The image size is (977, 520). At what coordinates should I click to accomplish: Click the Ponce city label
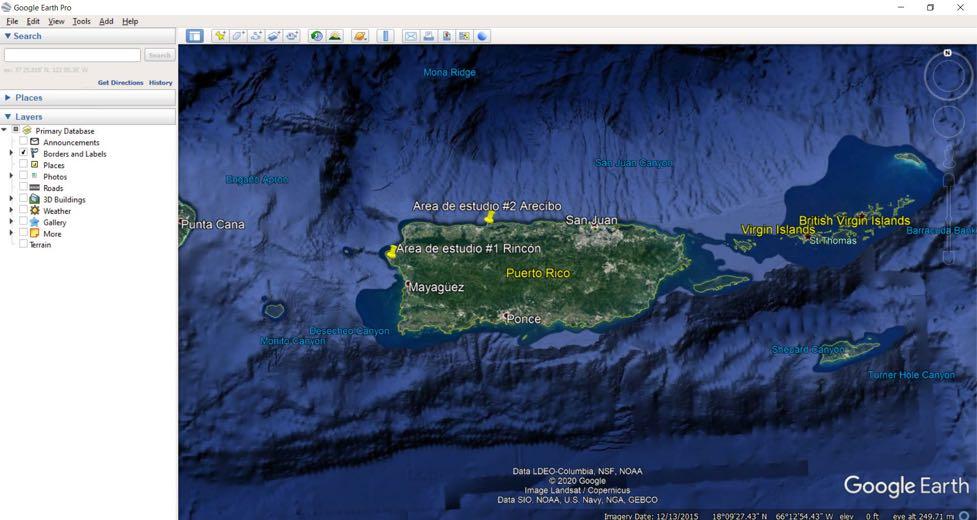click(x=523, y=319)
